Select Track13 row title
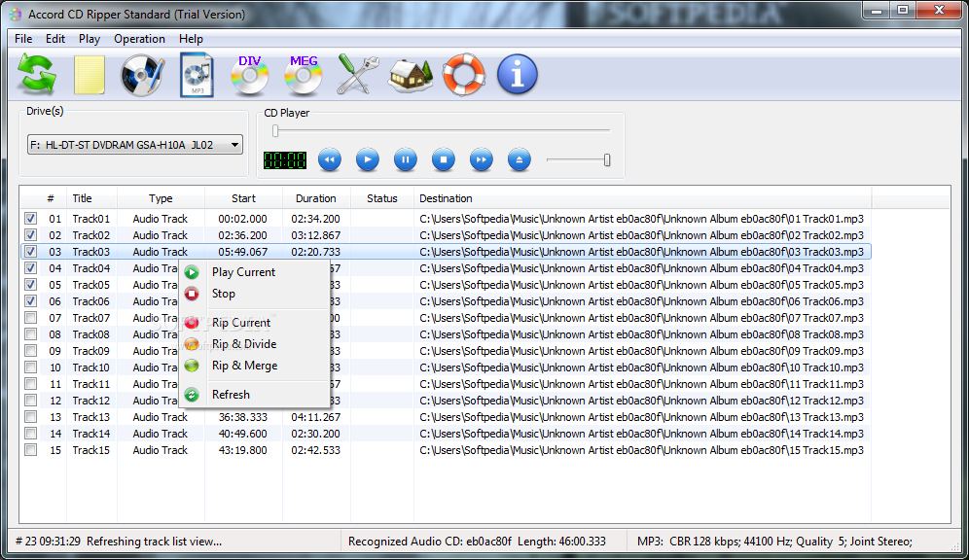The image size is (969, 560). 90,417
